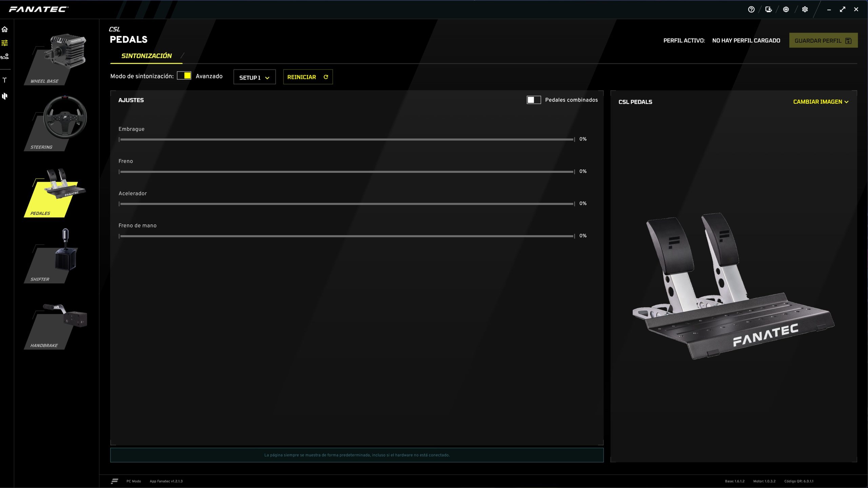Expand the SETUP 1 dropdown
The image size is (868, 488).
click(x=254, y=77)
